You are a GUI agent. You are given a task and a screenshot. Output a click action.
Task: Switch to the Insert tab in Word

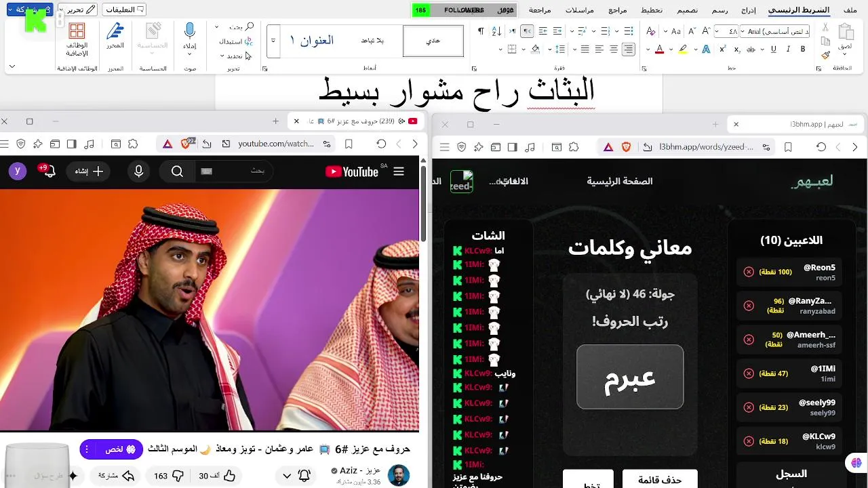point(749,10)
